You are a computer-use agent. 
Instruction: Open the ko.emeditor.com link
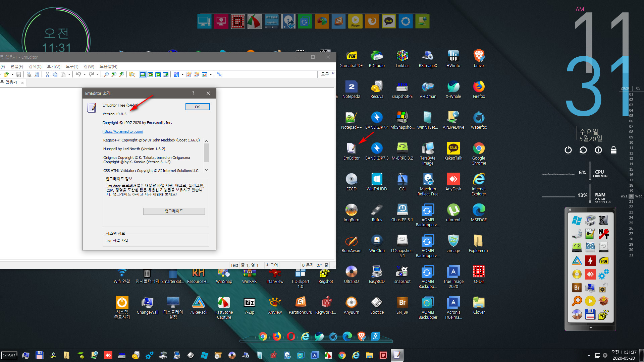pos(123,131)
